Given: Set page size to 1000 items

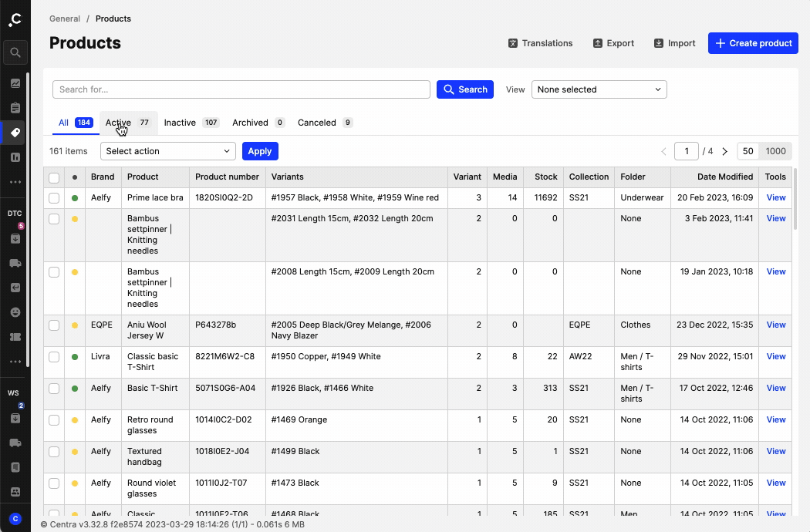Looking at the screenshot, I should (x=775, y=152).
